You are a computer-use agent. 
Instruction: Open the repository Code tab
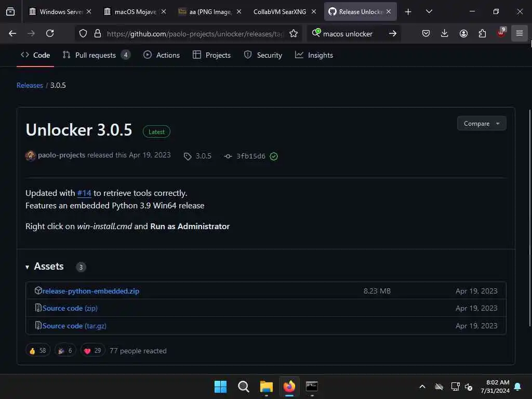click(x=35, y=55)
